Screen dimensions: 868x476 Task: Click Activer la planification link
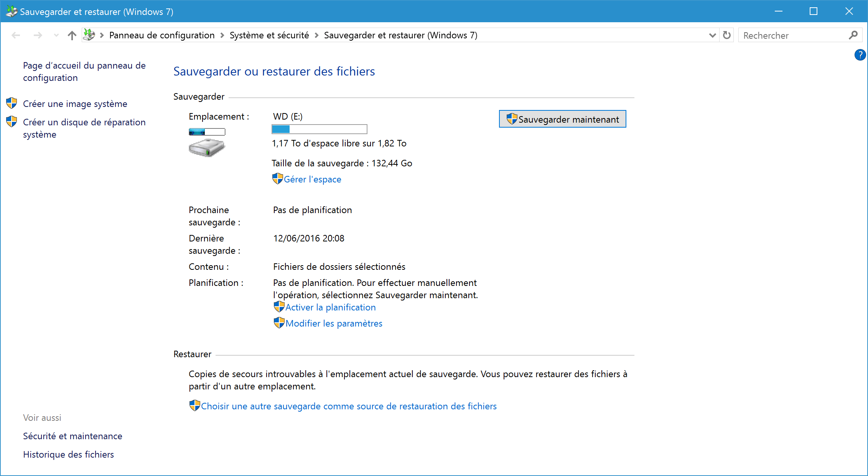pyautogui.click(x=330, y=307)
